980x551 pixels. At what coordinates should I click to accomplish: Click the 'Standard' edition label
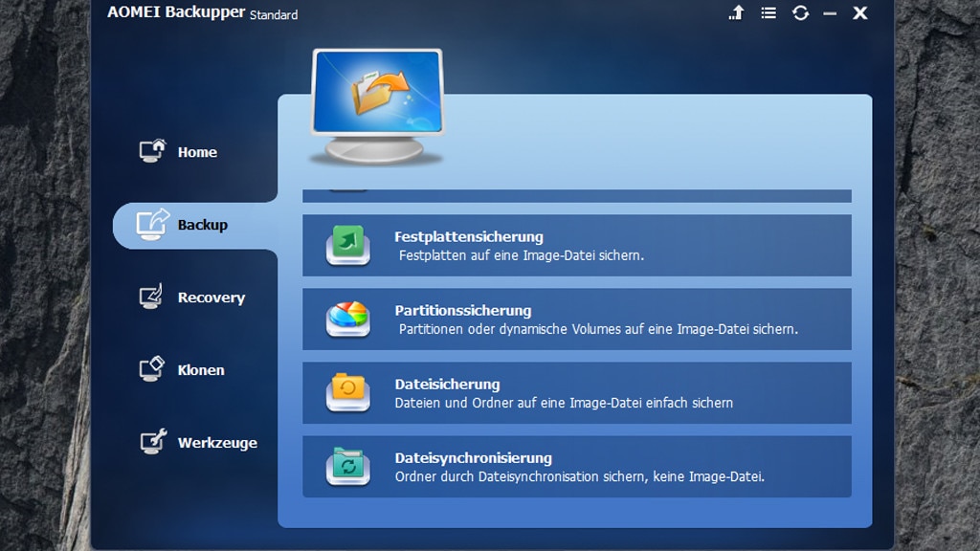coord(274,15)
